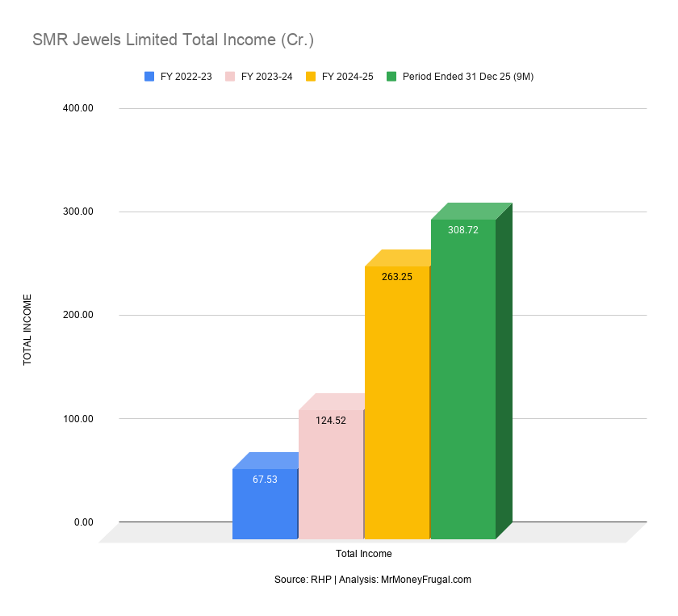Click the 0.00 axis value
Viewport: 678px width, 616px height.
coord(83,522)
